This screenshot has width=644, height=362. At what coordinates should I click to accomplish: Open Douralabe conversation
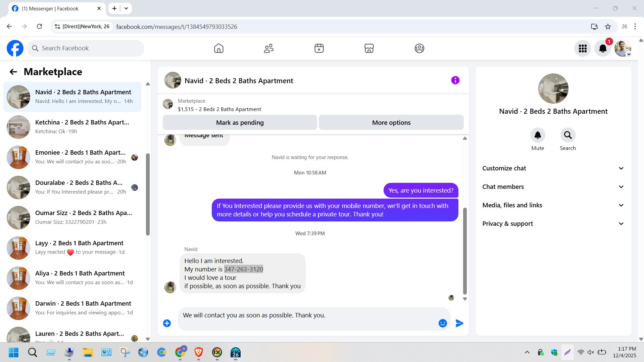point(72,187)
